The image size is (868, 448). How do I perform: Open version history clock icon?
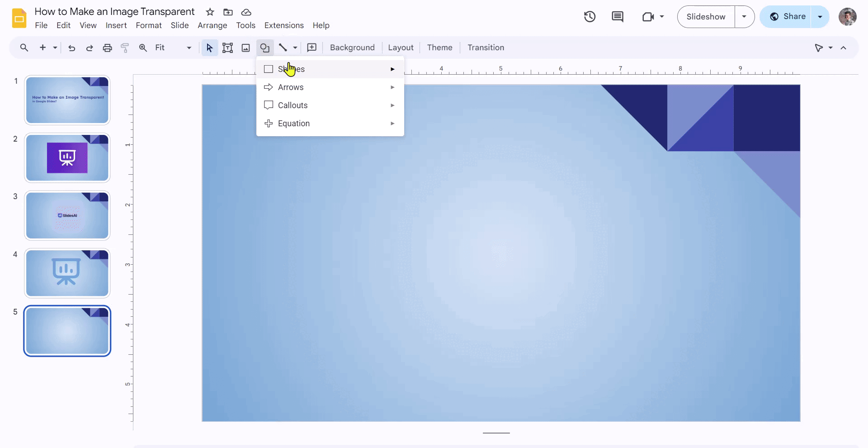click(x=590, y=17)
